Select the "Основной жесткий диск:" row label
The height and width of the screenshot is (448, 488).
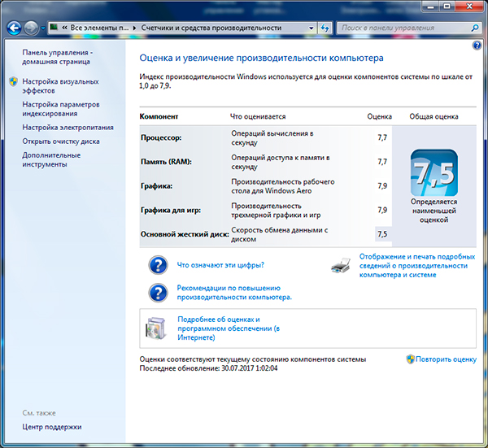[x=185, y=234]
